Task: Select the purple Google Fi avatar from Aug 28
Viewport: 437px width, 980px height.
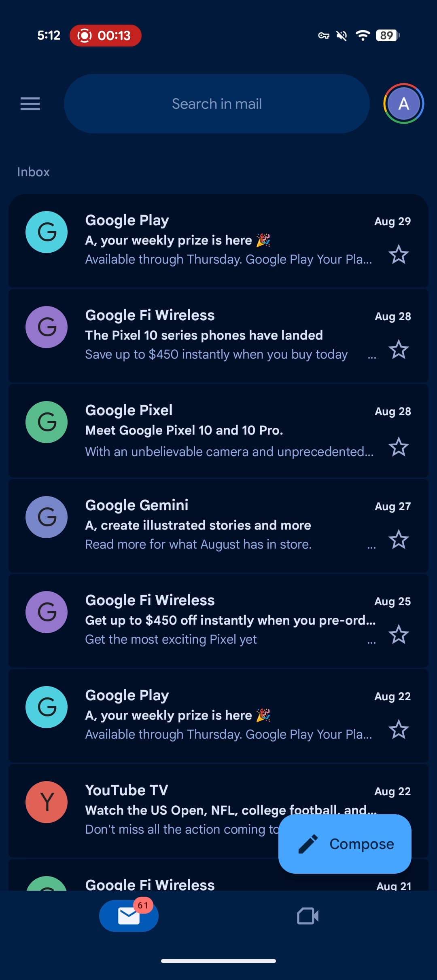Action: (47, 327)
